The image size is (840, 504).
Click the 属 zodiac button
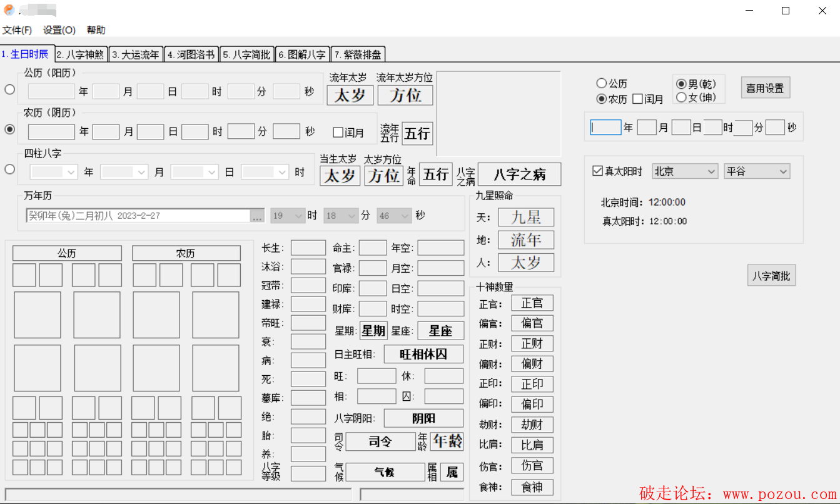(452, 472)
